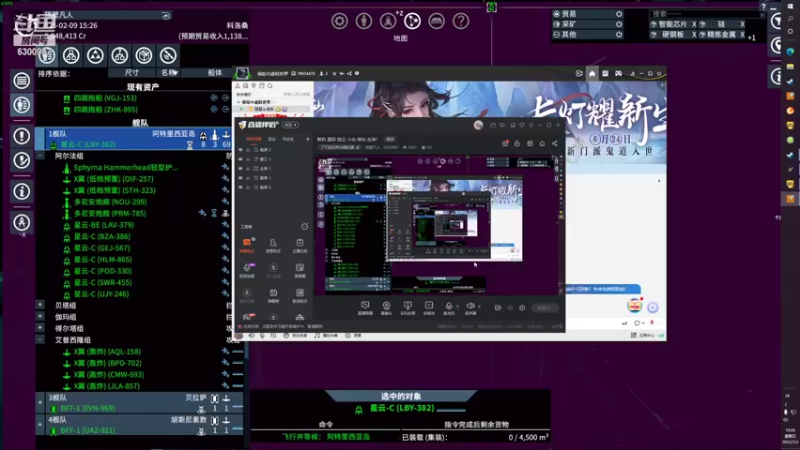800x450 pixels.
Task: Sort the property list by 船体
Action: pos(215,73)
